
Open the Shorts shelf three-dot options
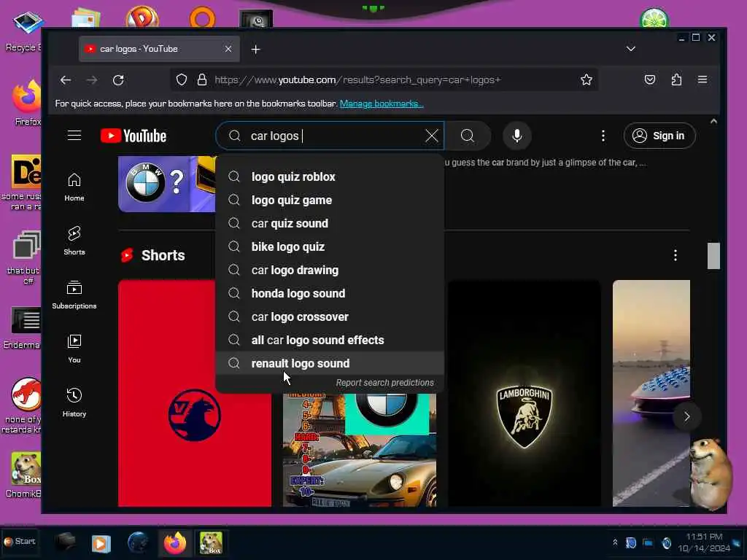[x=675, y=255]
